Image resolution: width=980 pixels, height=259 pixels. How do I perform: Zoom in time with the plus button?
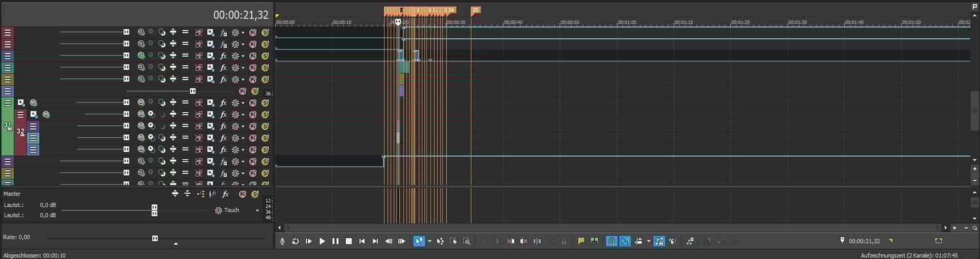point(955,228)
